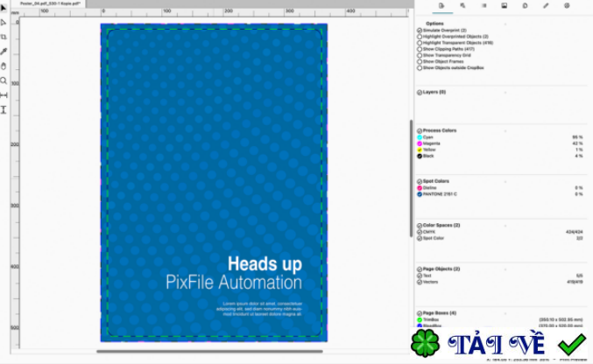The height and width of the screenshot is (364, 593).
Task: Toggle the Vectors page objects checkbox
Action: click(x=420, y=282)
